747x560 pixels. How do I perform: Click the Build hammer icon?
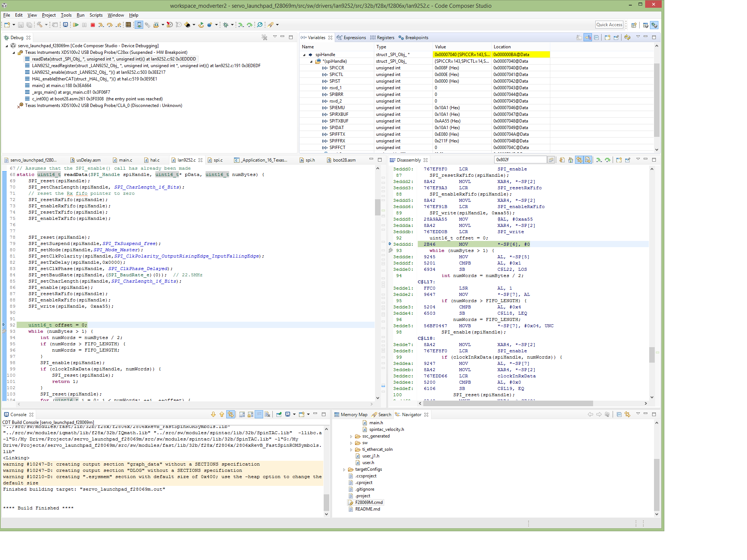coord(39,25)
